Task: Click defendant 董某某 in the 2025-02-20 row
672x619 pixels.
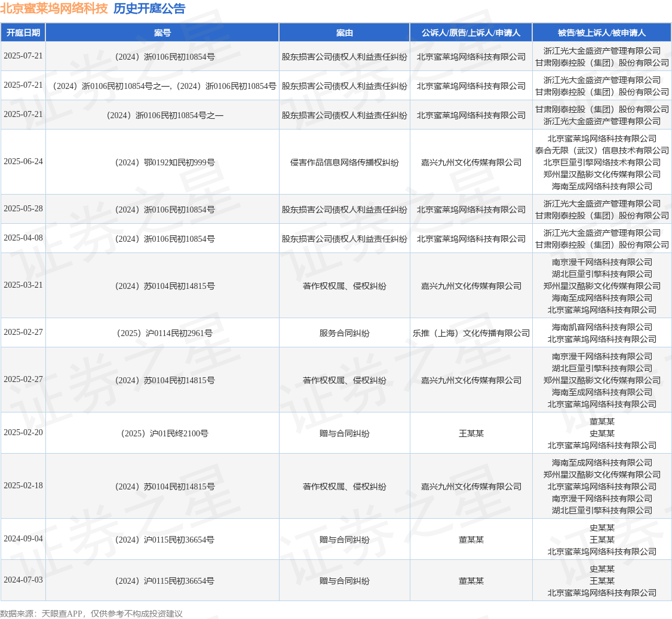Action: 602,421
